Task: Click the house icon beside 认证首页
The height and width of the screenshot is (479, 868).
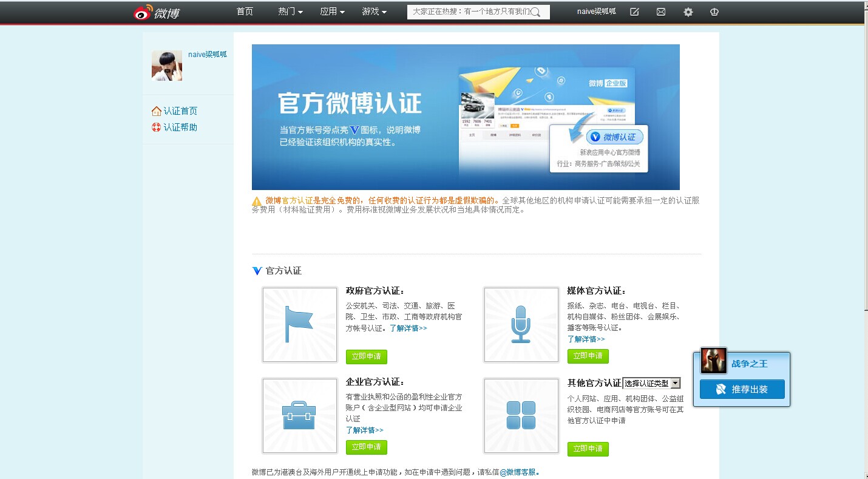Action: [x=157, y=111]
